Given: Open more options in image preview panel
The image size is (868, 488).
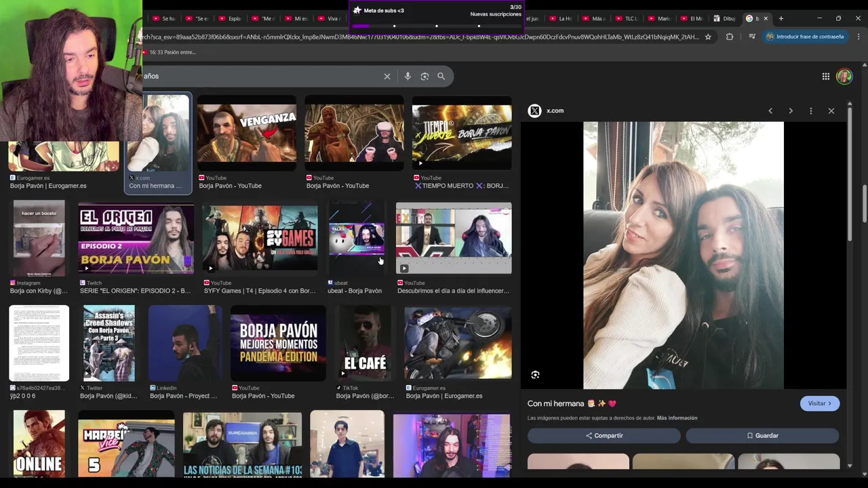Looking at the screenshot, I should (x=811, y=110).
